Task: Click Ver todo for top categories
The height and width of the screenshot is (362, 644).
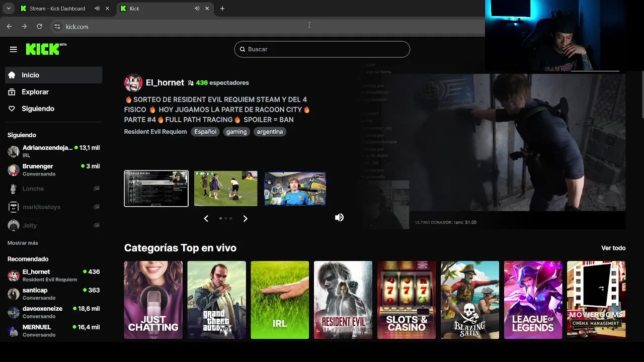Action: click(613, 248)
